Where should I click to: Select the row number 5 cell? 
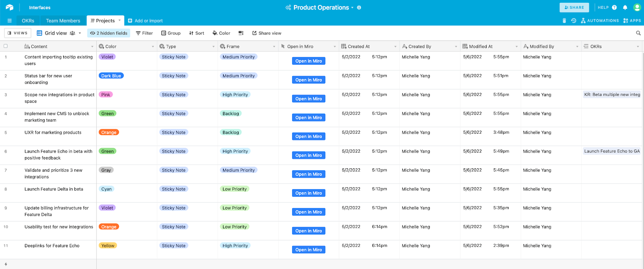point(6,132)
